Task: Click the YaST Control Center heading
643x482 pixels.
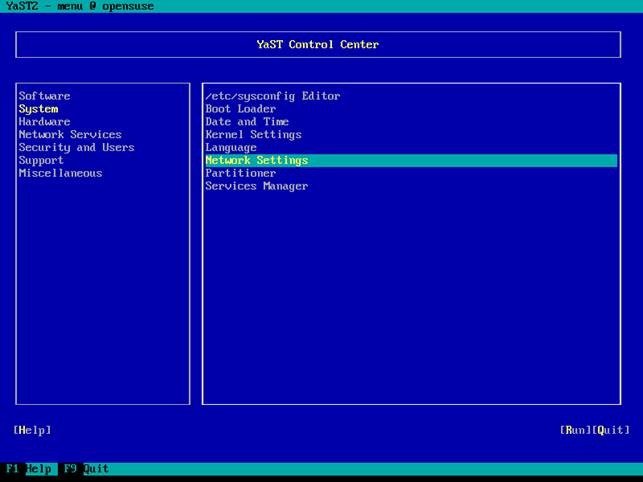Action: pos(318,44)
